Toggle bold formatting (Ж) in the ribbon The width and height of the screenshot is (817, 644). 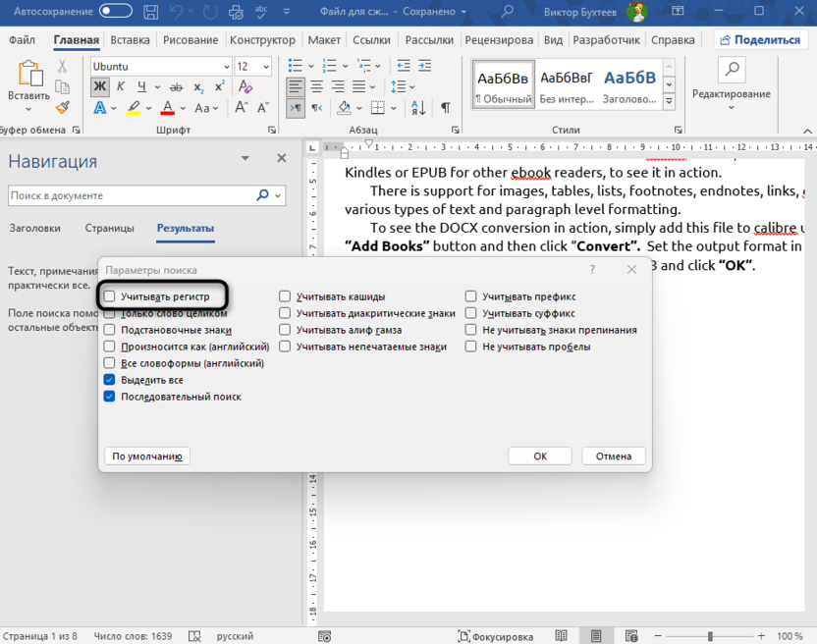[x=100, y=86]
